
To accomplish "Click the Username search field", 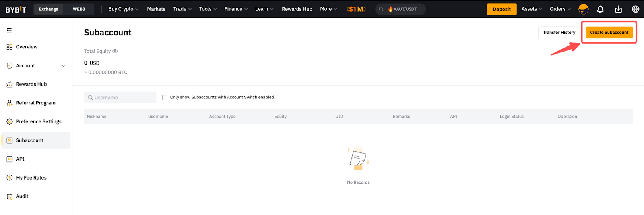I will (120, 98).
